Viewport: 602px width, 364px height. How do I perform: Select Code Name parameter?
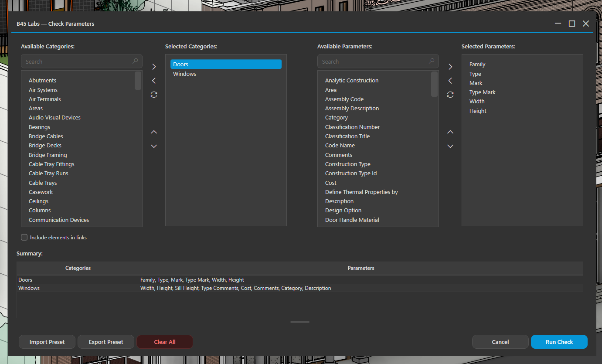click(x=340, y=145)
